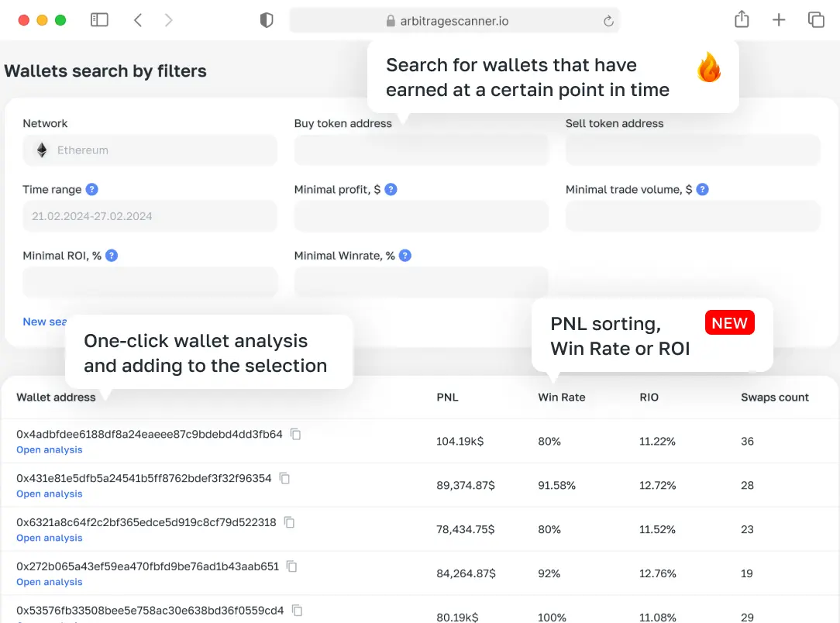840x623 pixels.
Task: Open the Time range date picker
Action: pyautogui.click(x=150, y=216)
